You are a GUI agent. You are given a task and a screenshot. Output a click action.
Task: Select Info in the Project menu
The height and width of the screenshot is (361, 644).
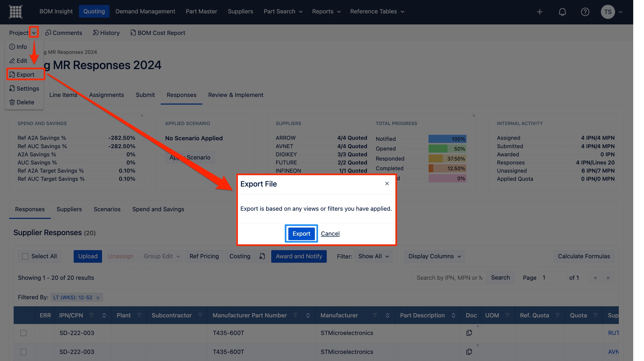18,47
